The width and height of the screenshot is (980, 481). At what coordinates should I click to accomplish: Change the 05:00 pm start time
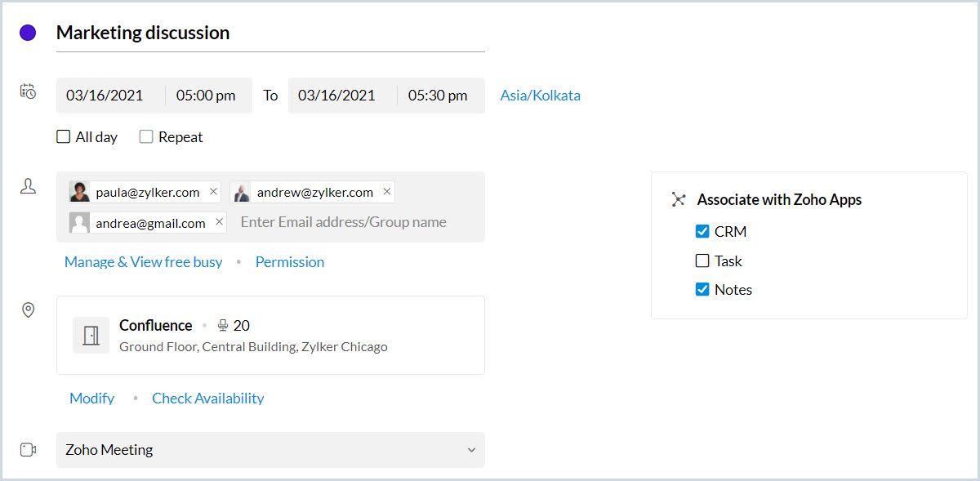(206, 96)
